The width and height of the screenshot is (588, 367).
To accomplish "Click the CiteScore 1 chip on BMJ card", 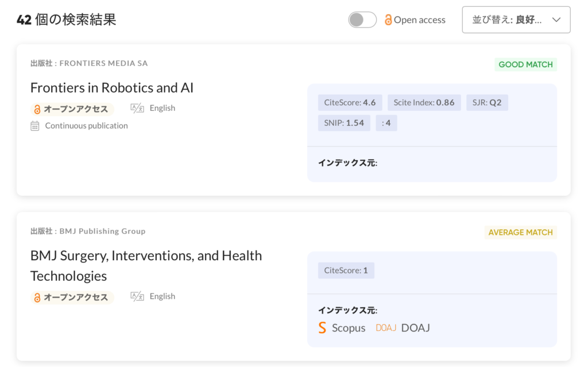I will [x=346, y=271].
